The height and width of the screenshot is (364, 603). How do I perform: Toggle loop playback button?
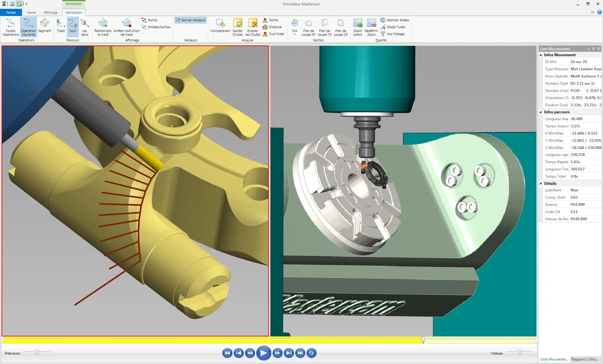coord(311,353)
